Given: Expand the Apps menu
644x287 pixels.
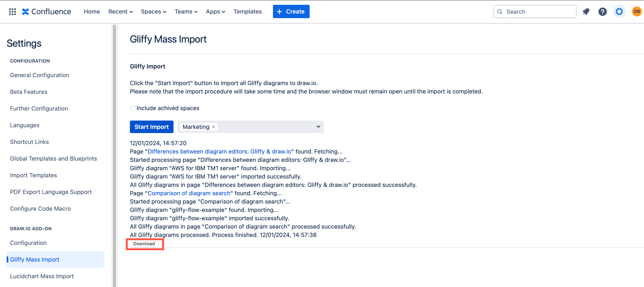Looking at the screenshot, I should [x=216, y=11].
